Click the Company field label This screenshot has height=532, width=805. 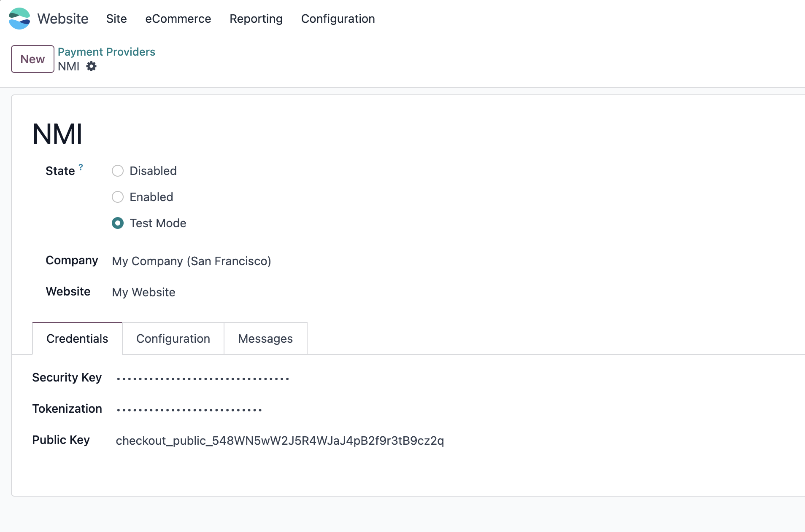(x=72, y=261)
